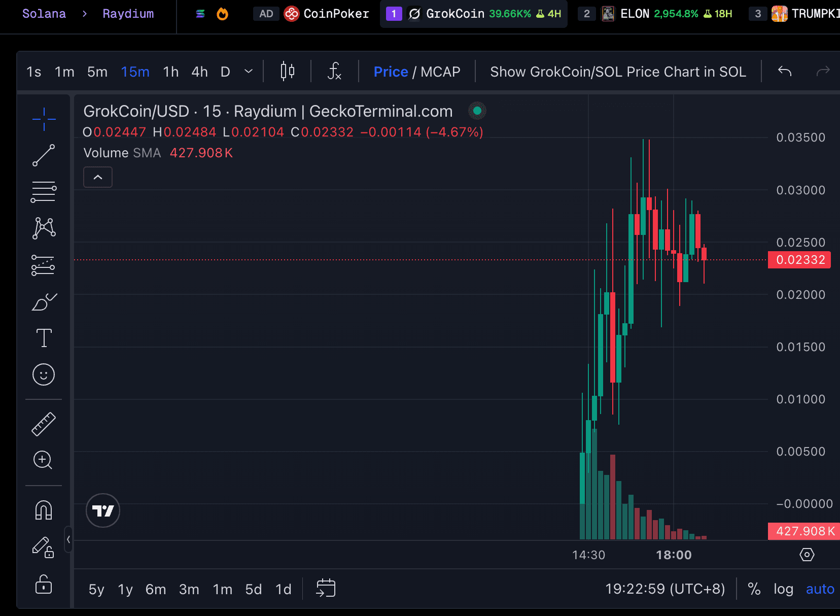Image resolution: width=840 pixels, height=616 pixels.
Task: Collapse the Volume indicator legend
Action: tap(97, 177)
